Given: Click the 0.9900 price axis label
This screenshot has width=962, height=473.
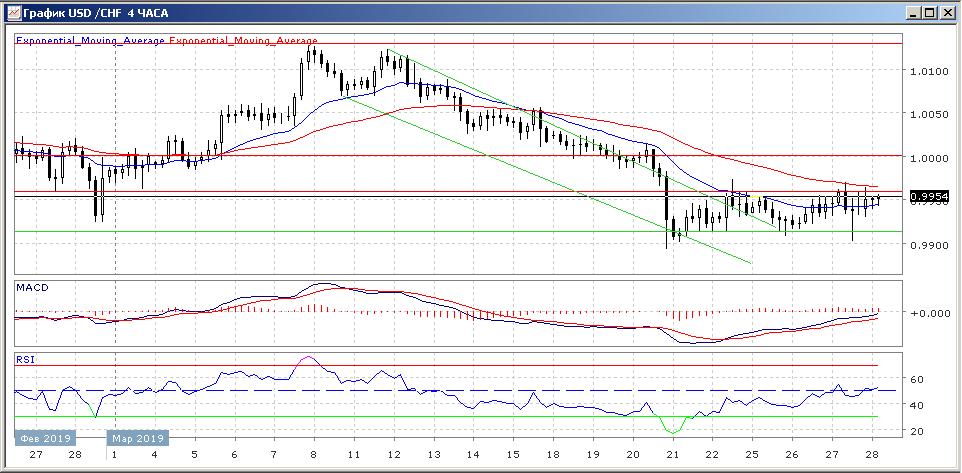Looking at the screenshot, I should click(928, 244).
